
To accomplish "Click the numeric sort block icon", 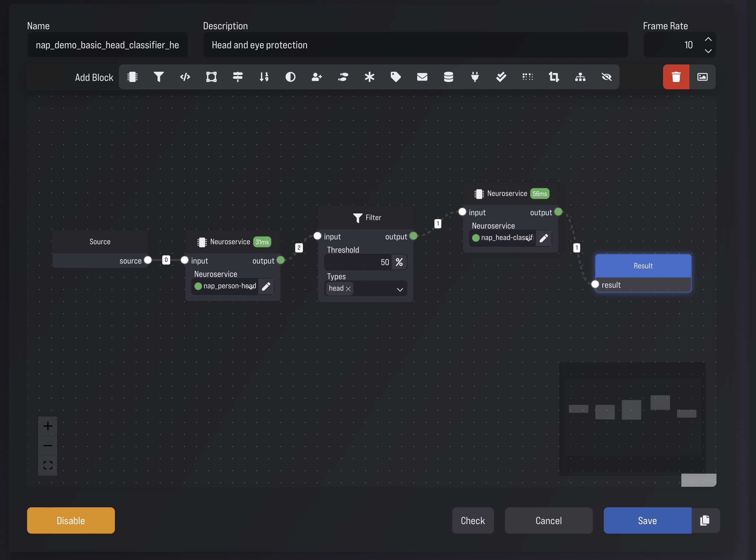I will [x=264, y=77].
